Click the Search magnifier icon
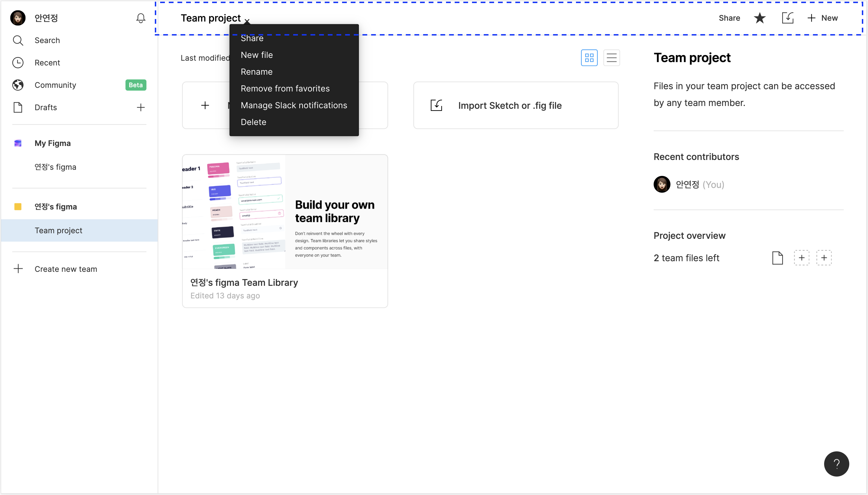The image size is (868, 495). (18, 41)
